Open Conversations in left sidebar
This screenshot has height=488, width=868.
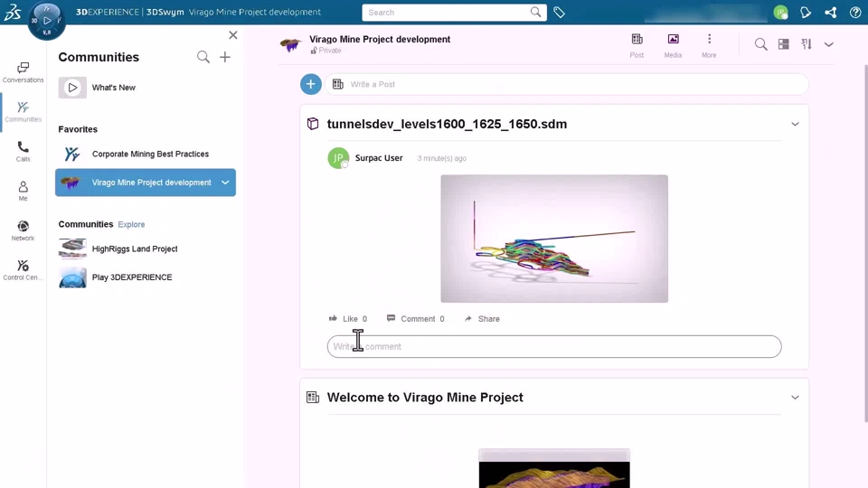coord(23,72)
